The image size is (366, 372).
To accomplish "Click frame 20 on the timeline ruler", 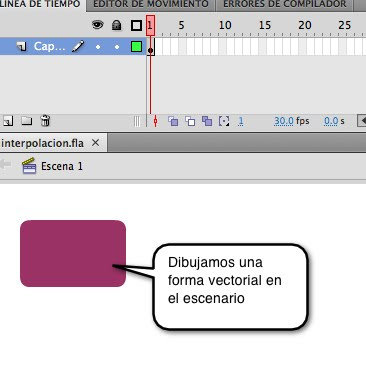I will pyautogui.click(x=305, y=25).
